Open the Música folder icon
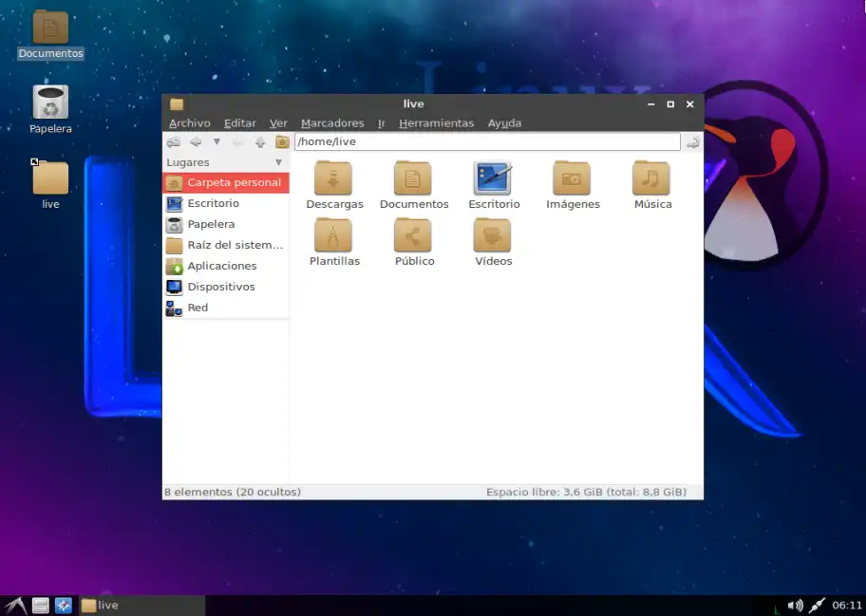The height and width of the screenshot is (616, 866). click(651, 179)
